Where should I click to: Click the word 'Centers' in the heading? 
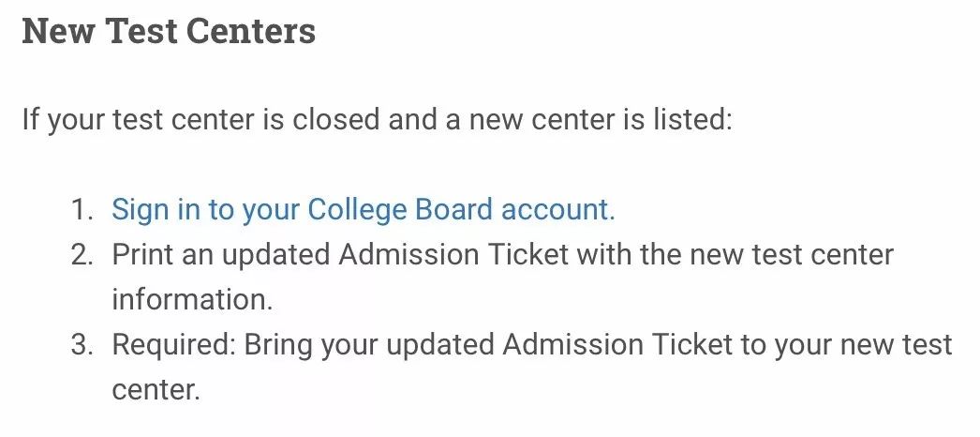(251, 31)
